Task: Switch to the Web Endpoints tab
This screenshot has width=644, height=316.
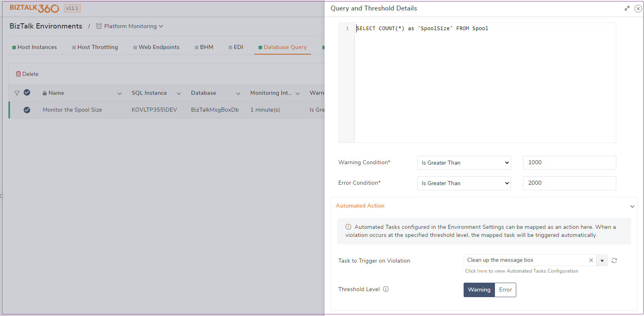Action: (156, 47)
